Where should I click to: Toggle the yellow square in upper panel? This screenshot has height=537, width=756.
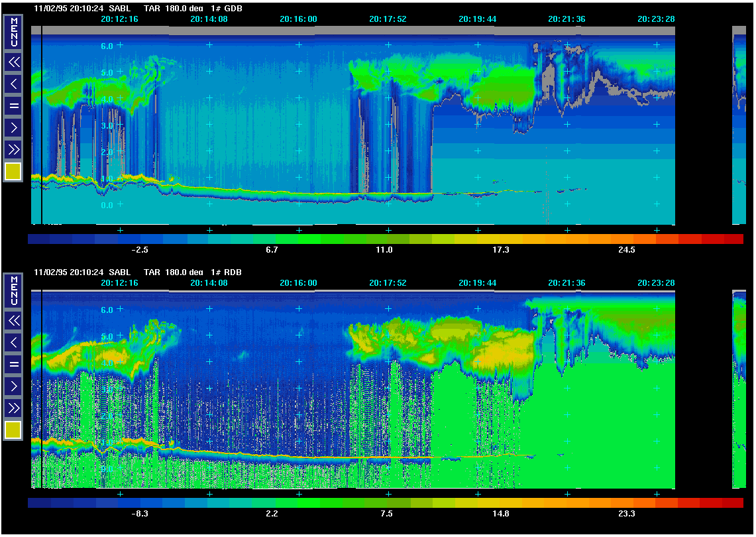[13, 171]
